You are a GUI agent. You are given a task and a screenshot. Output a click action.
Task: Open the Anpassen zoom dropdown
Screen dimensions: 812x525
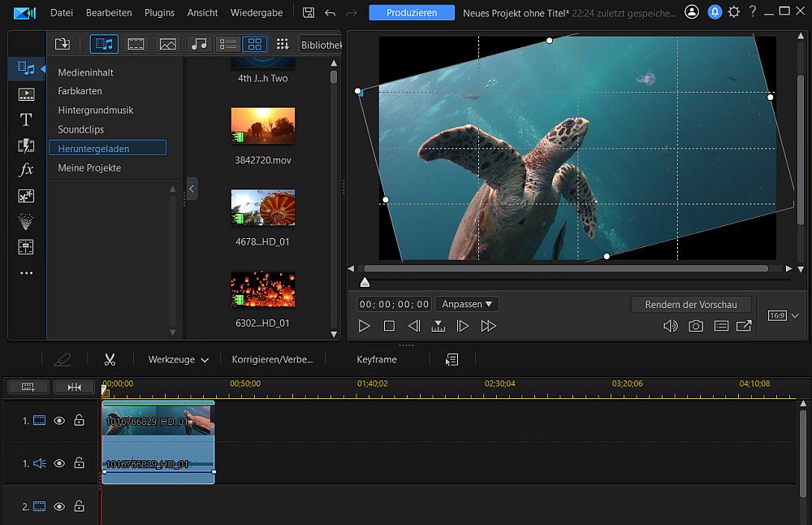pos(467,304)
